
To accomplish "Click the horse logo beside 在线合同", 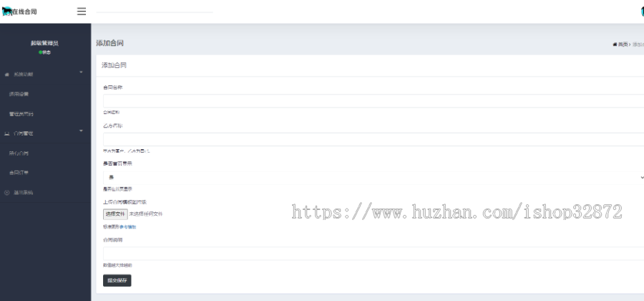I will pyautogui.click(x=6, y=11).
